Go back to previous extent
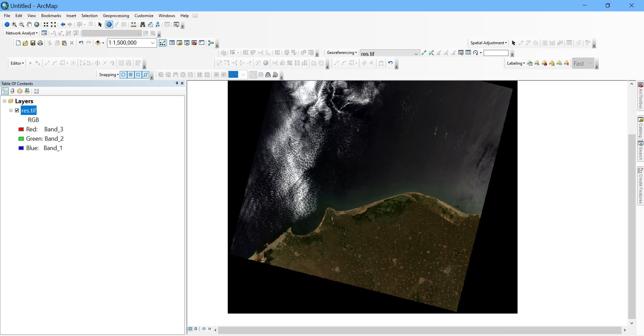644x336 pixels. point(63,24)
